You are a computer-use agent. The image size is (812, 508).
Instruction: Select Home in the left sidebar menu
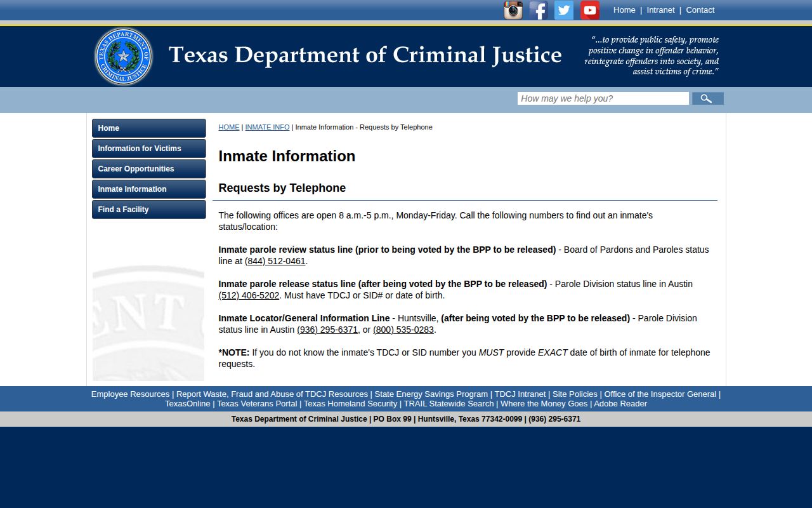[149, 128]
